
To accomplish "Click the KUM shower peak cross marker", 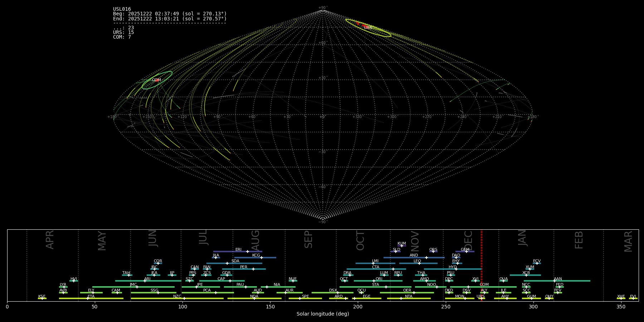I will 401,246.
